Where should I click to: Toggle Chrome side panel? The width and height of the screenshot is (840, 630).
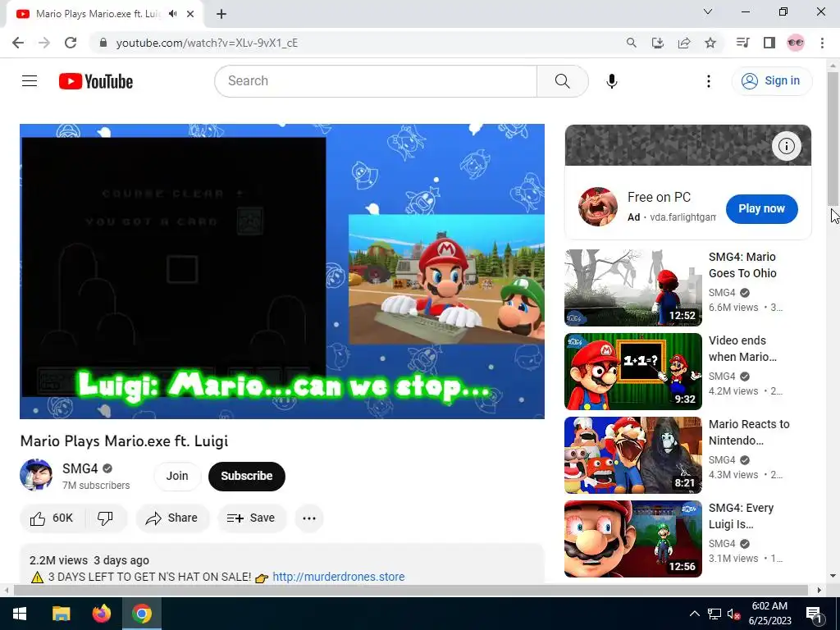[769, 43]
